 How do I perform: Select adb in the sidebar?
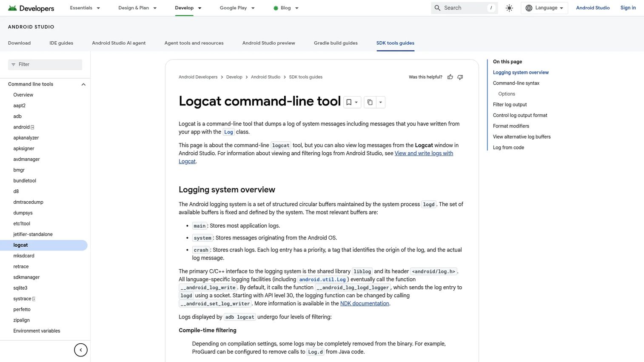pos(17,117)
